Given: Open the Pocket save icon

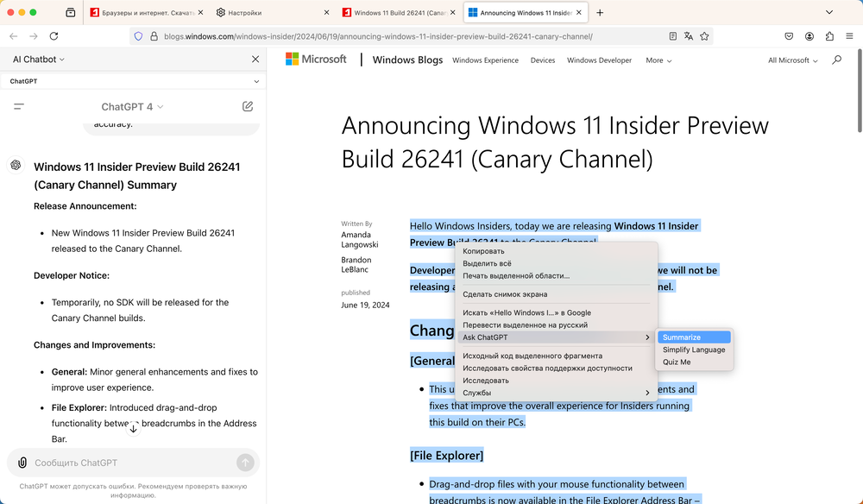Looking at the screenshot, I should click(x=789, y=36).
